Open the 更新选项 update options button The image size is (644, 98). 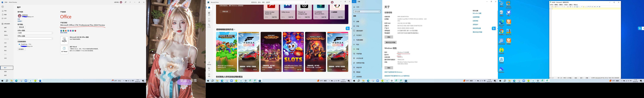click(x=64, y=40)
